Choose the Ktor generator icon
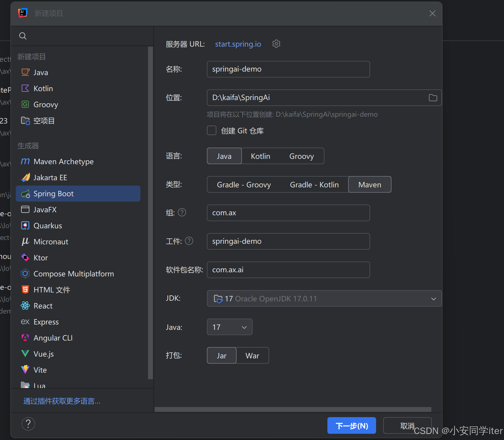The height and width of the screenshot is (440, 504). [x=26, y=257]
